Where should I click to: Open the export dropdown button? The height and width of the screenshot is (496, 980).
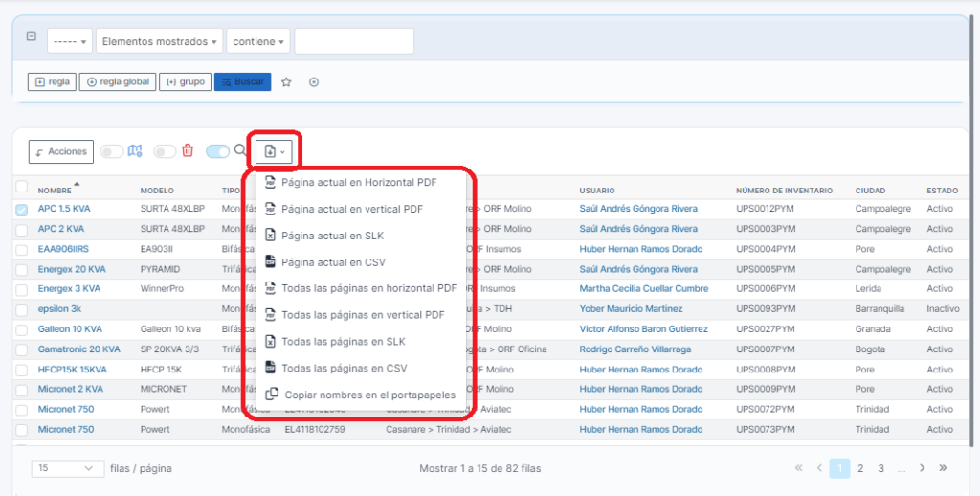(x=274, y=151)
